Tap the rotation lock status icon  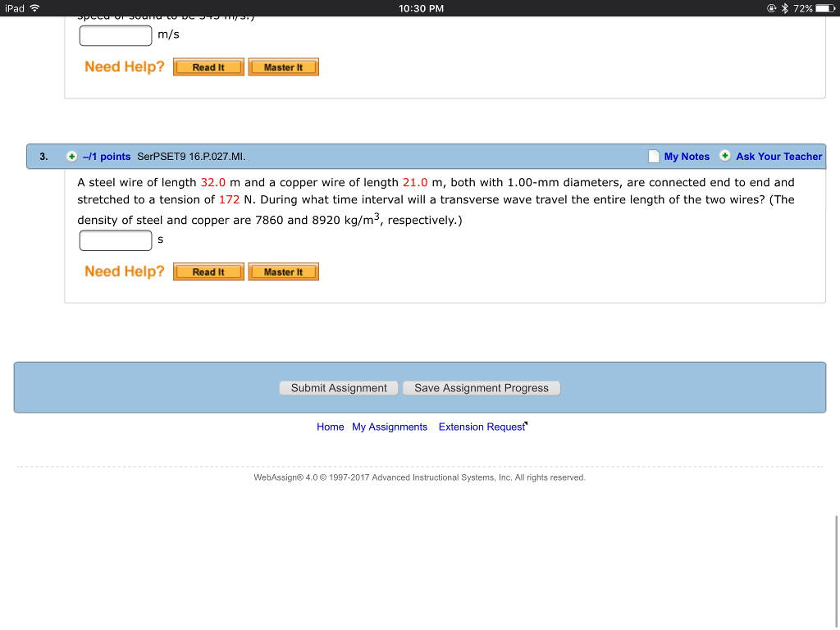click(x=771, y=8)
